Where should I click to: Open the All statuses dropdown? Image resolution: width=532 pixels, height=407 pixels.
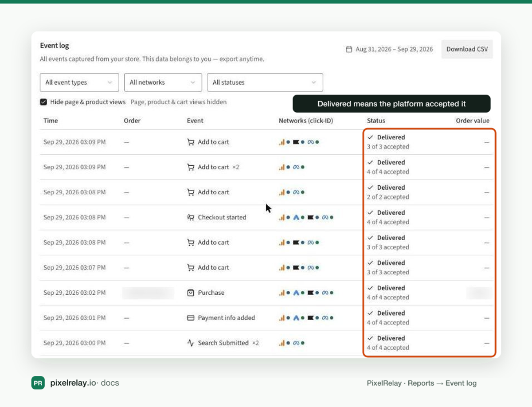click(x=265, y=82)
